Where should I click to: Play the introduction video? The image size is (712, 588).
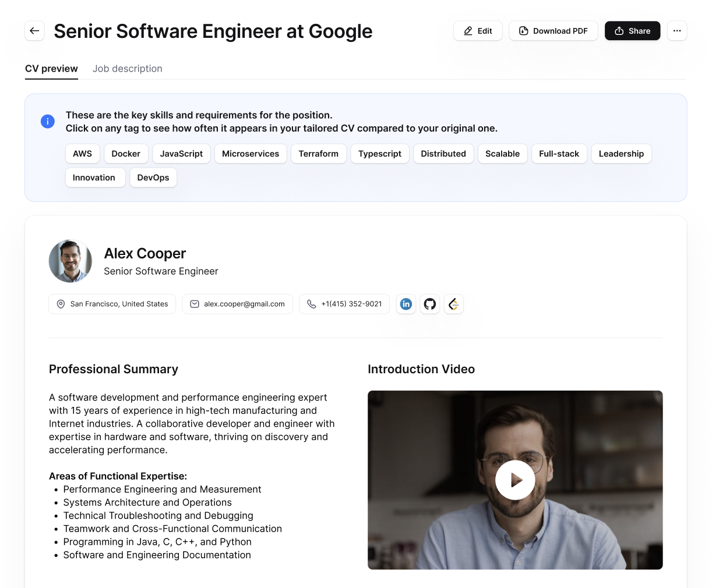tap(515, 480)
